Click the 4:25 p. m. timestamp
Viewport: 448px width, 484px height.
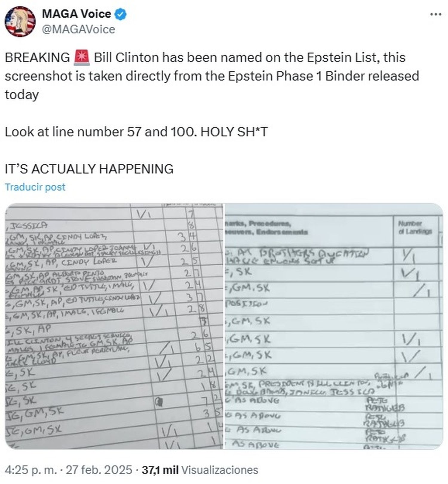(31, 470)
